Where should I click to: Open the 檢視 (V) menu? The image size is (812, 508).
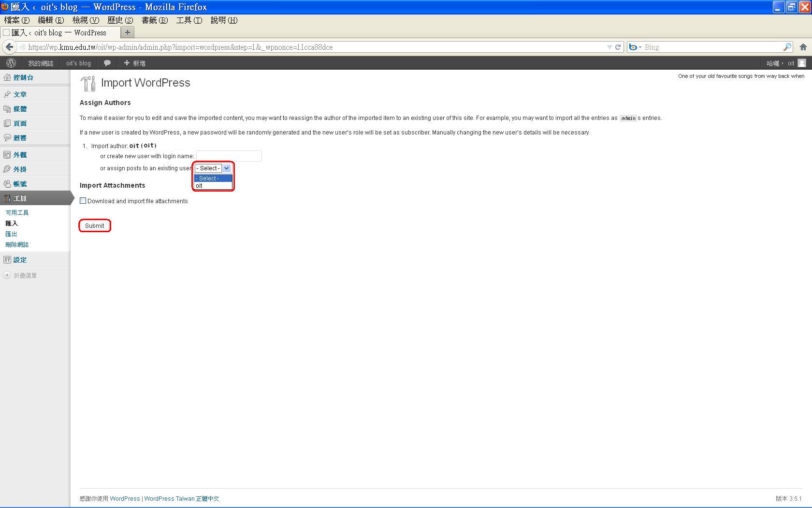(86, 20)
